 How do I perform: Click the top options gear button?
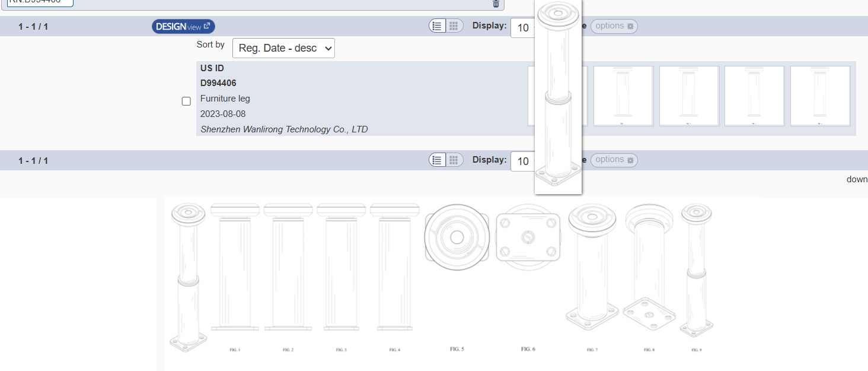point(614,26)
